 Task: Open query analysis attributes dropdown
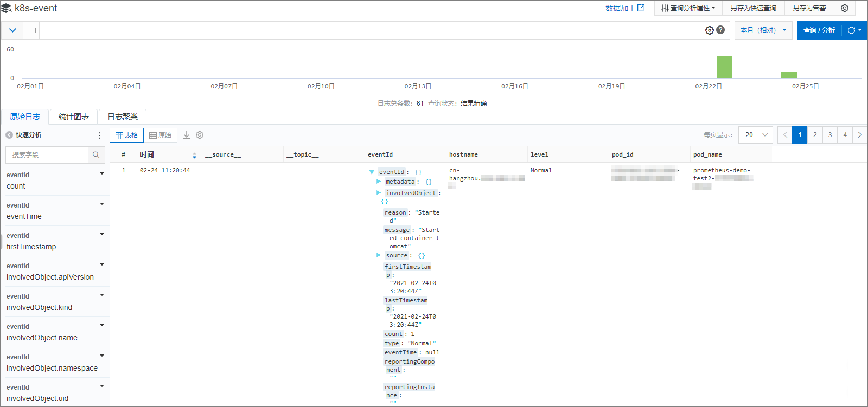pos(688,8)
